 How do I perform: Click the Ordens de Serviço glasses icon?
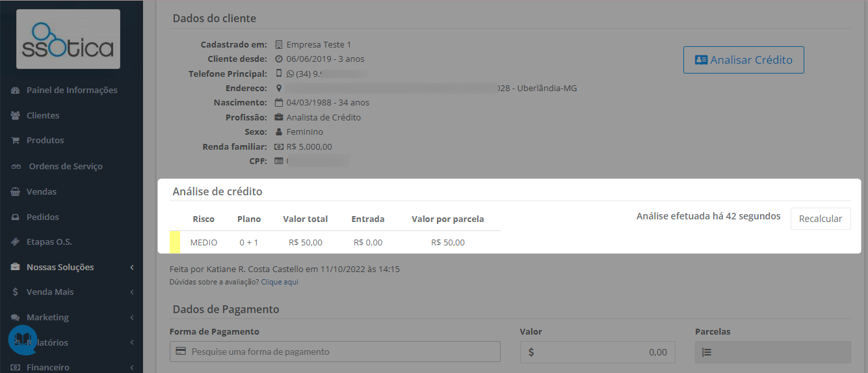(16, 166)
